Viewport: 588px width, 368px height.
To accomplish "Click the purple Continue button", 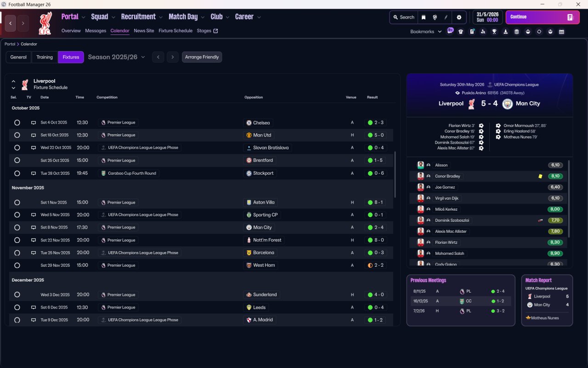I will pyautogui.click(x=542, y=17).
